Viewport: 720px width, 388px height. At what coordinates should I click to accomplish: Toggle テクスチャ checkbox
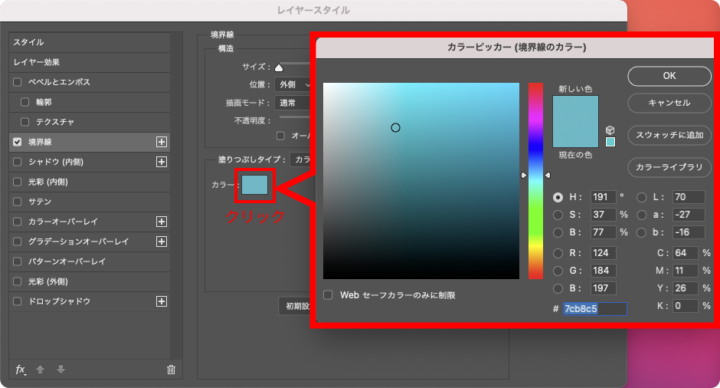pos(25,122)
